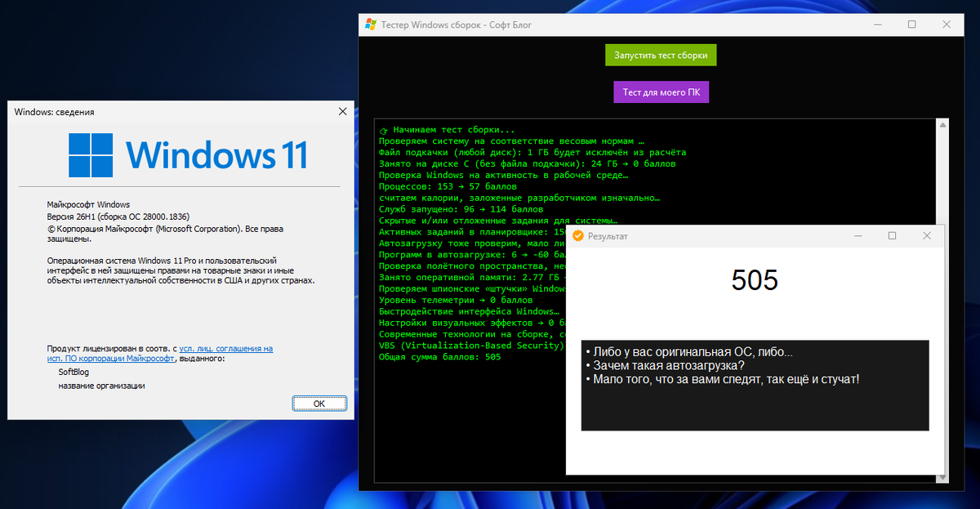Click the Windows flag icon in tester title bar

pos(370,25)
